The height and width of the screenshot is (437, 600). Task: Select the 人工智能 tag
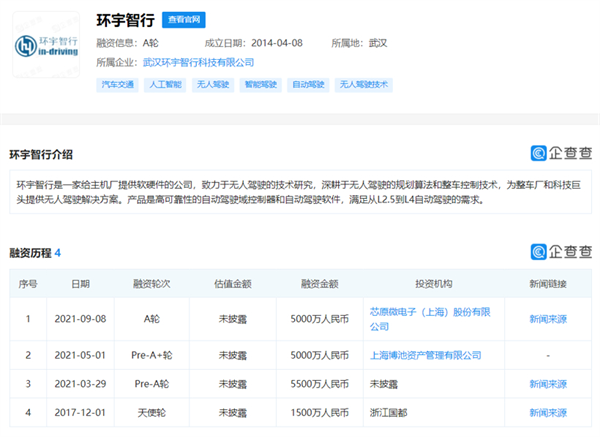click(164, 85)
